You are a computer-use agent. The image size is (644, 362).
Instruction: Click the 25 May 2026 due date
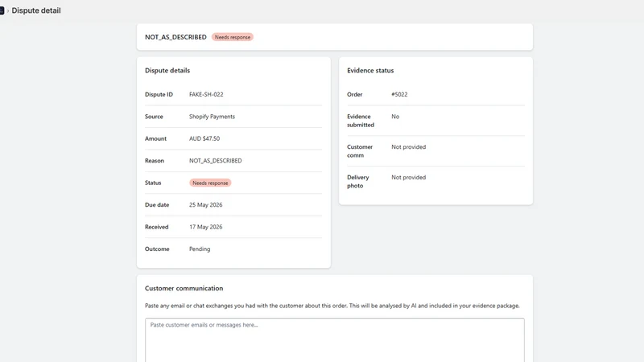(205, 205)
